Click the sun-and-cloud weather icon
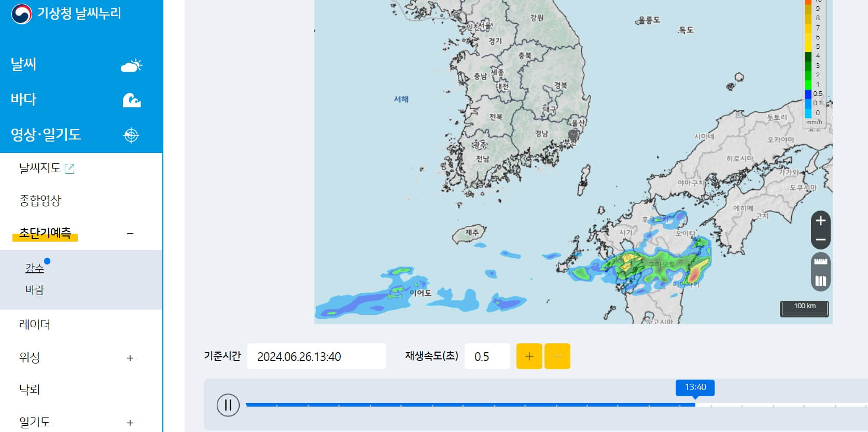 click(131, 65)
